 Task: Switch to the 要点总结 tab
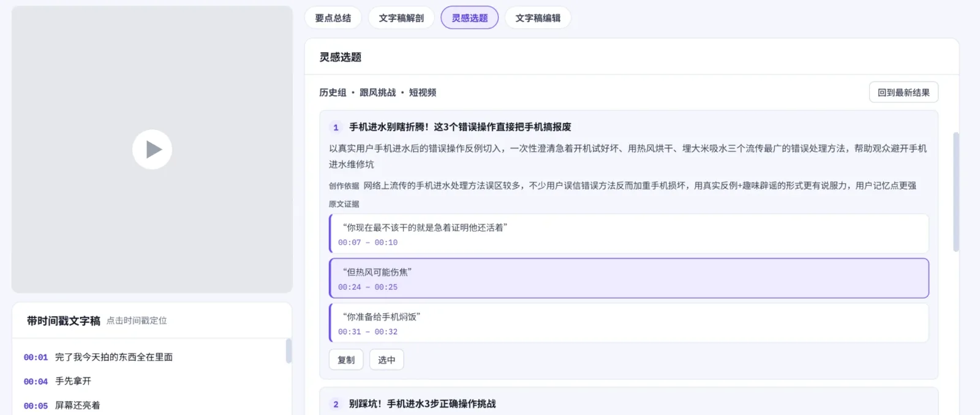(x=333, y=18)
